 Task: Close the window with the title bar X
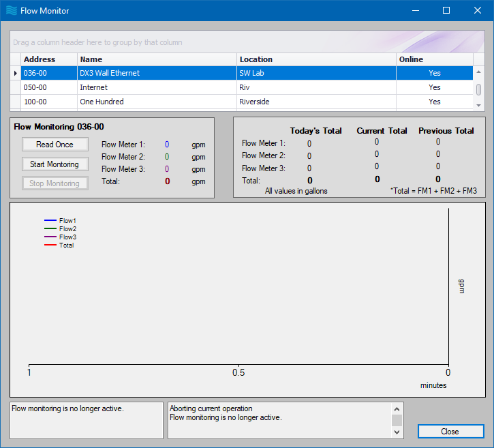tap(477, 10)
